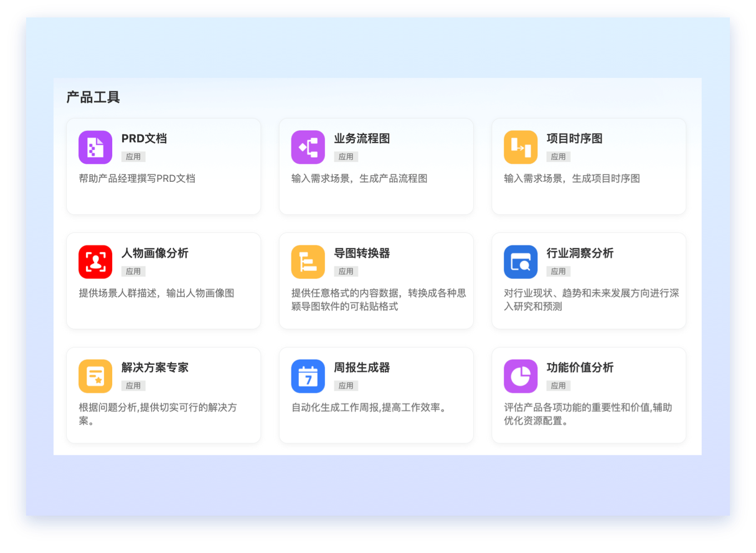The width and height of the screenshot is (756, 553).
Task: Open the 业务流程图 flowchart icon
Action: click(308, 148)
